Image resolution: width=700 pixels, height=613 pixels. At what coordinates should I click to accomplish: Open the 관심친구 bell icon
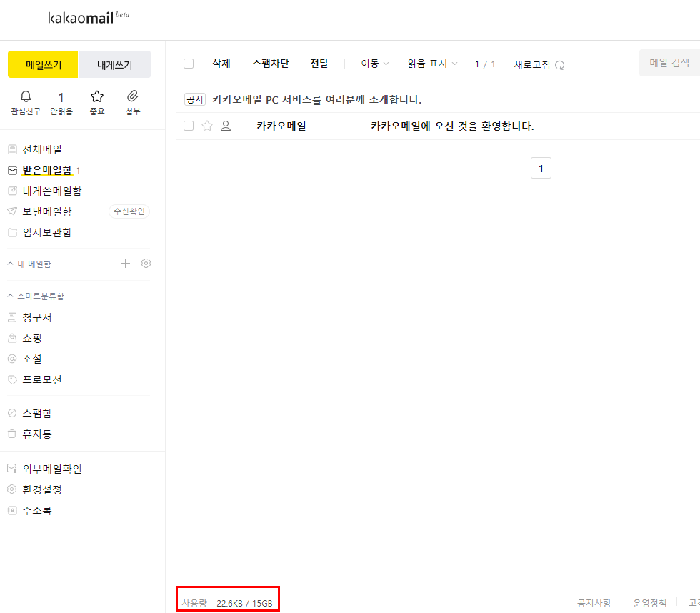coord(26,96)
